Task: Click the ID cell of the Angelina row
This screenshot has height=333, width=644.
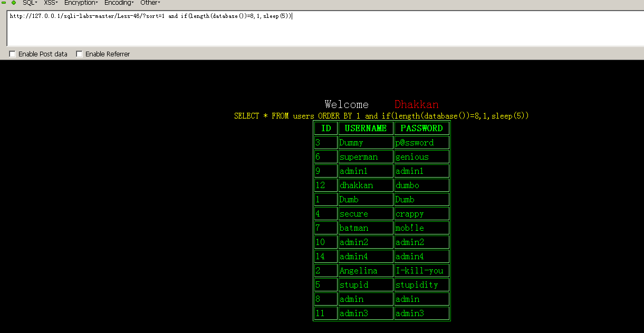Action: coord(326,271)
